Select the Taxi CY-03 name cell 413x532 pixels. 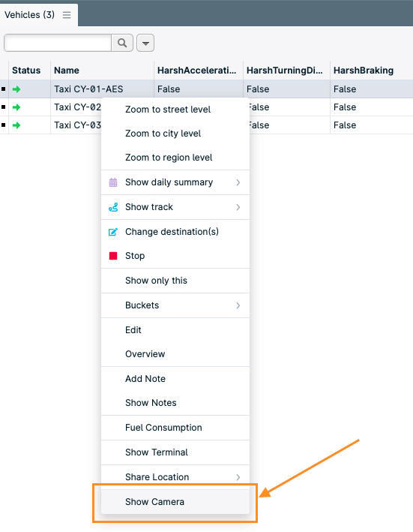click(x=76, y=125)
